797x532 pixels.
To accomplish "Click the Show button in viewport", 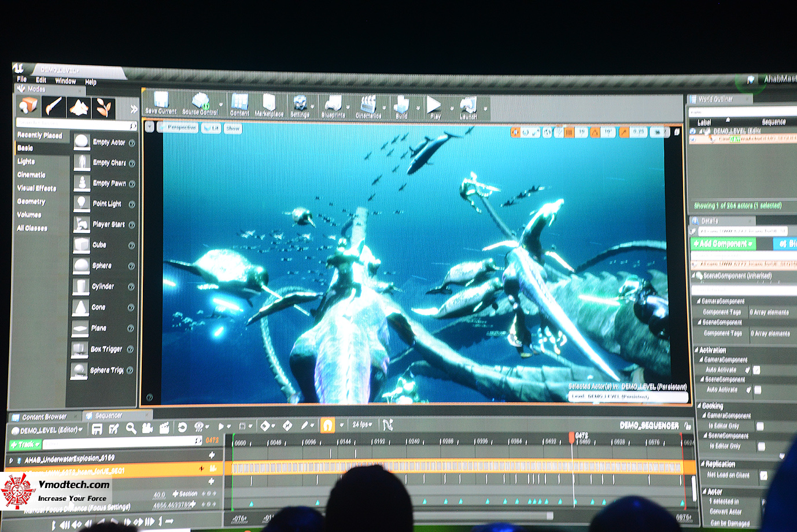I will click(x=233, y=129).
